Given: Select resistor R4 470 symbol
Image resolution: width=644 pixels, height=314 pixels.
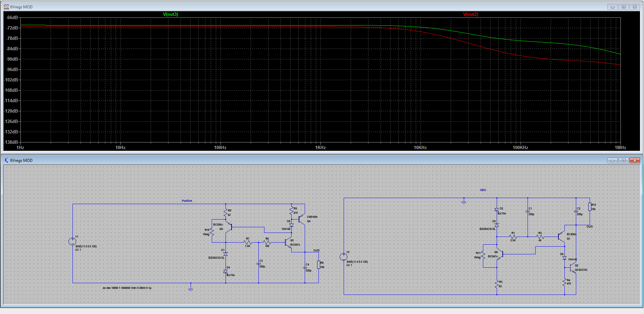Looking at the screenshot, I should coord(564,282).
